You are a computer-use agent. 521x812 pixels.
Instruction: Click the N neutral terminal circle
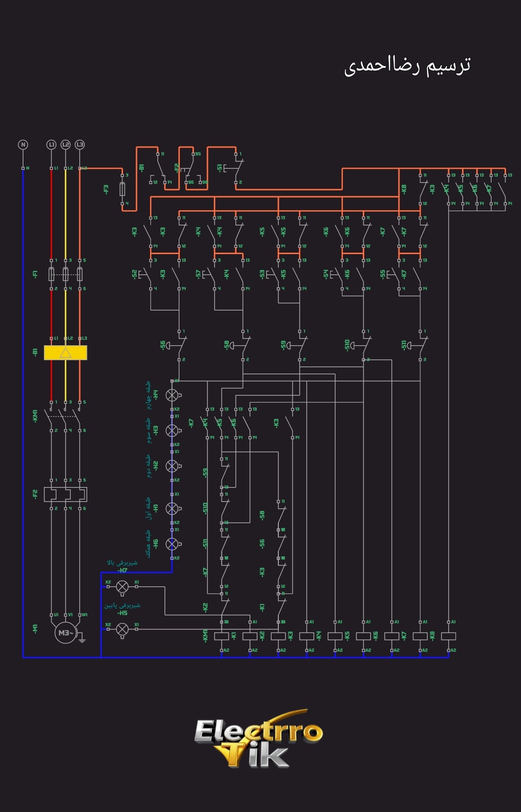23,145
